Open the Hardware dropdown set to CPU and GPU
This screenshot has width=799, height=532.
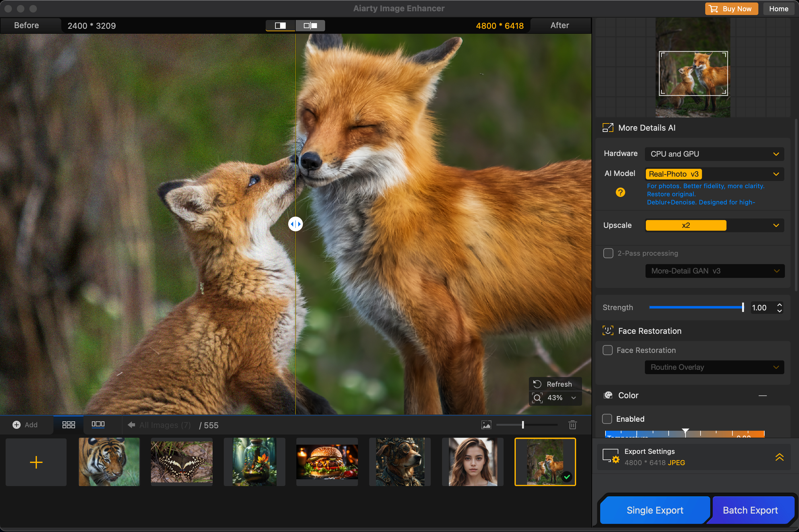tap(714, 154)
